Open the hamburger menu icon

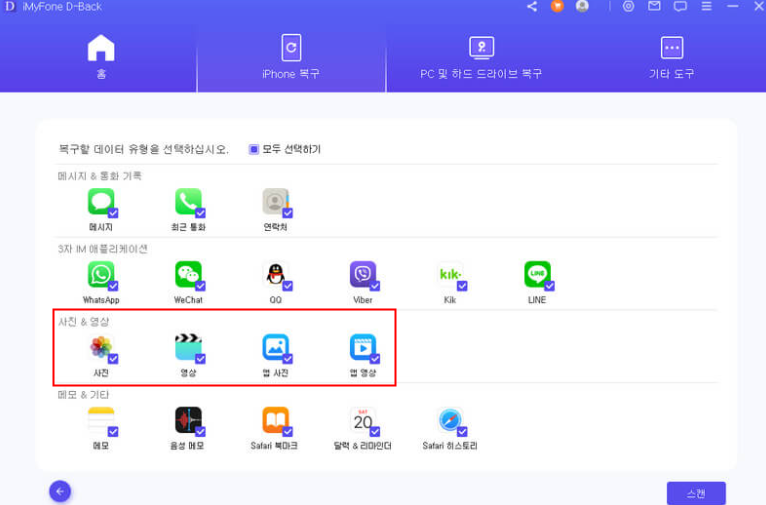[706, 6]
